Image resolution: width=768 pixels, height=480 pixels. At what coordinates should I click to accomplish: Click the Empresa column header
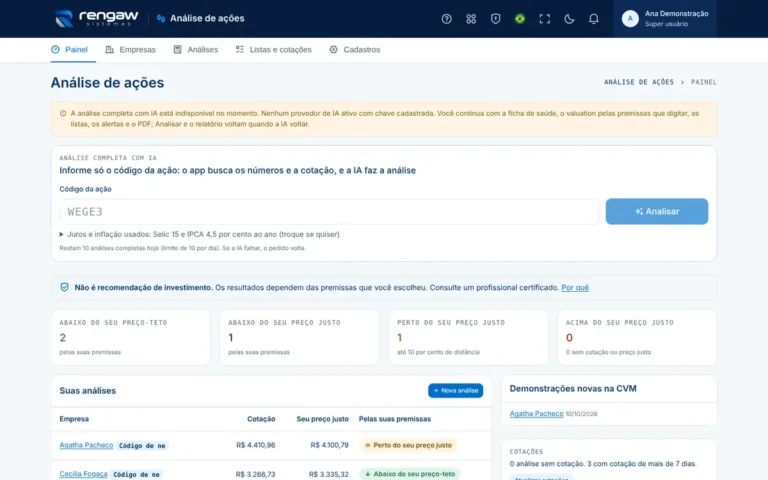(74, 419)
